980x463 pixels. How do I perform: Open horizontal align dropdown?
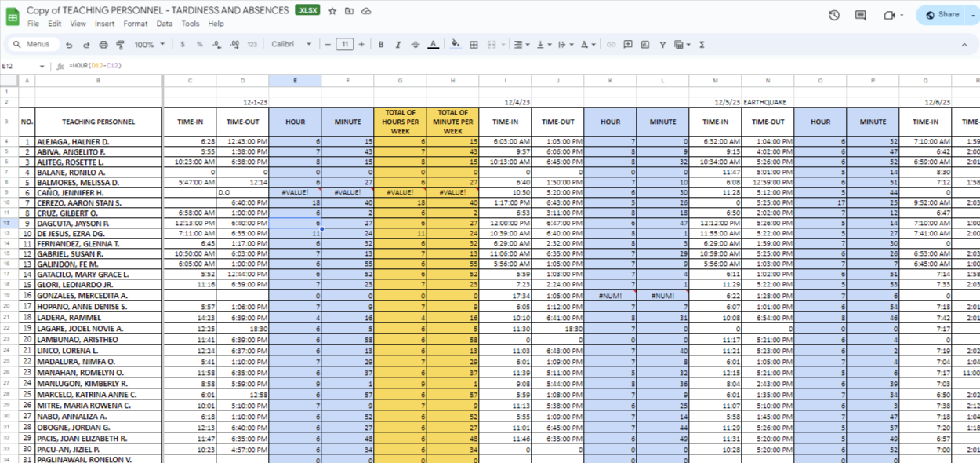[521, 45]
